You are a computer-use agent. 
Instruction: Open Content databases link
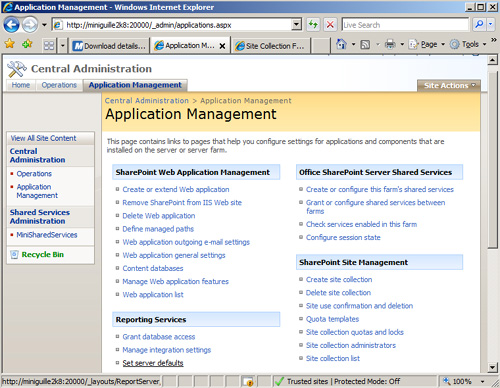coord(153,268)
